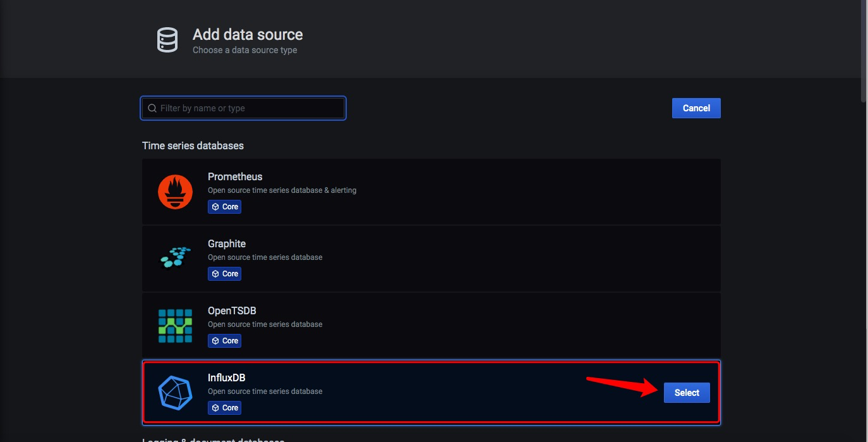
Task: Click the magnifier icon in filter box
Action: 152,108
